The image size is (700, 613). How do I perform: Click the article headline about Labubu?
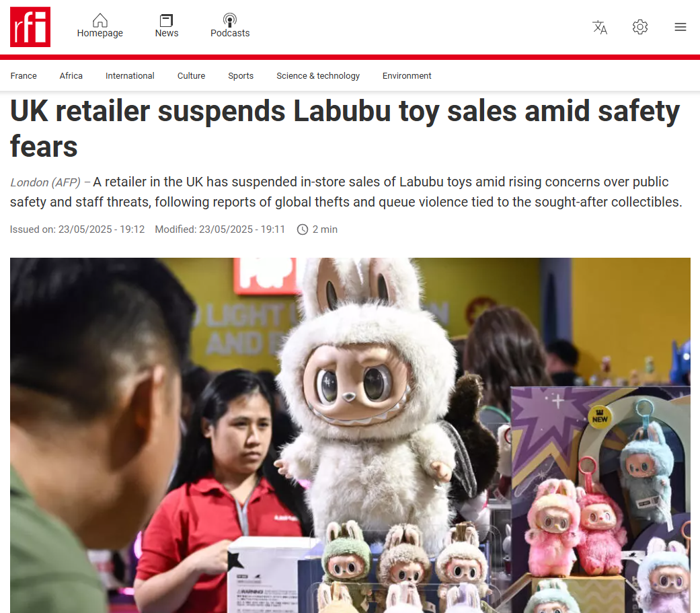tap(345, 129)
